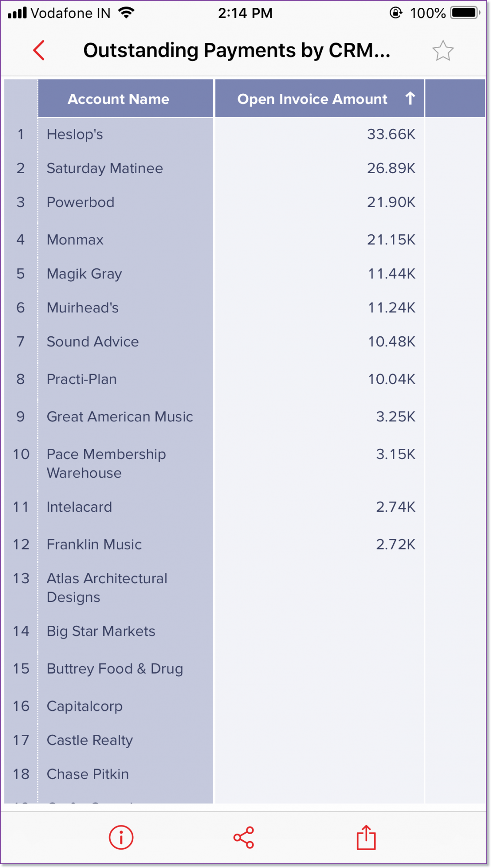Select Buttrey Food & Drug account
The image size is (491, 868).
115,669
